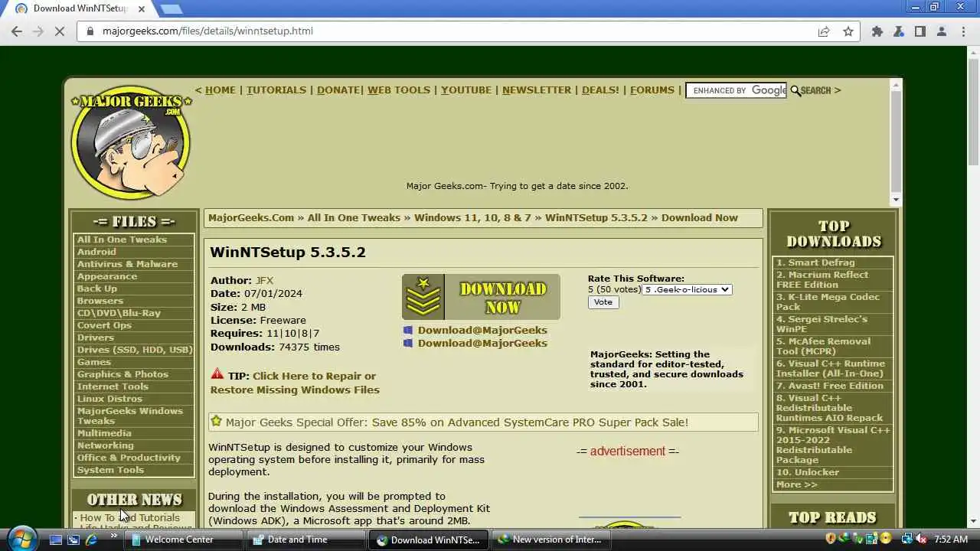Click the header frame scroll-down arrow
The width and height of the screenshot is (980, 551).
[x=896, y=200]
